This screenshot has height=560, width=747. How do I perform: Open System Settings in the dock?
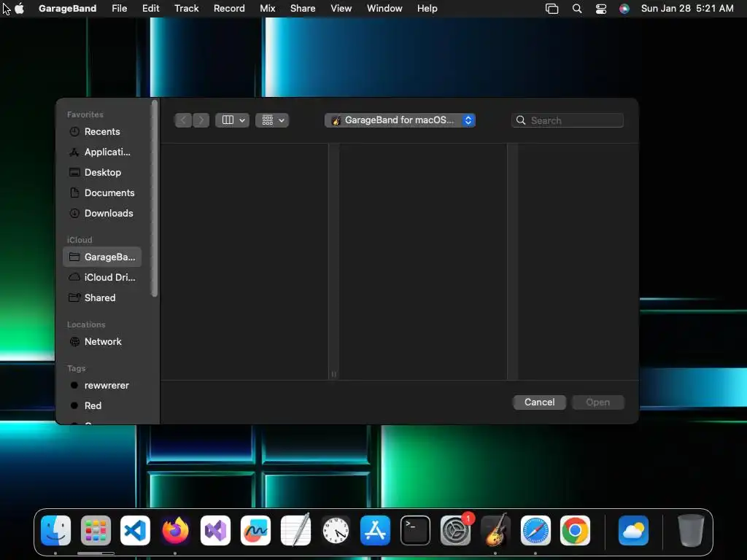pyautogui.click(x=455, y=530)
